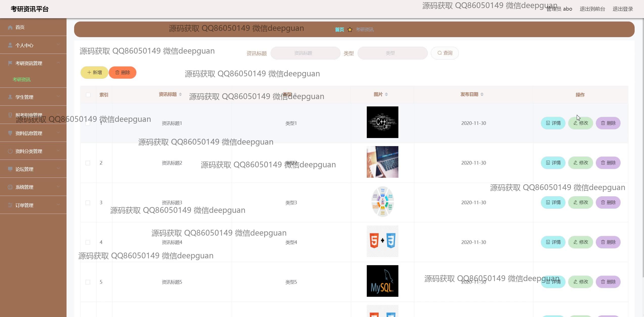Click the flag icon beside 考研资讯管理
644x317 pixels.
(10, 63)
